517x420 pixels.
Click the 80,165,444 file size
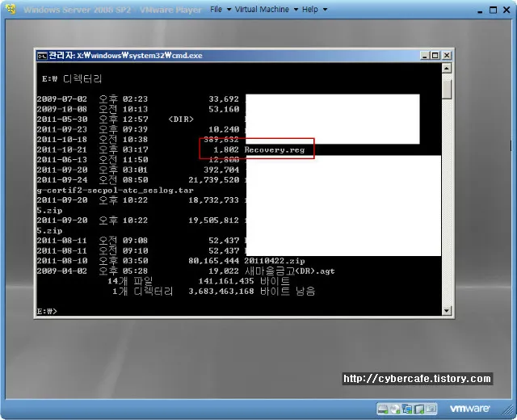pyautogui.click(x=213, y=261)
